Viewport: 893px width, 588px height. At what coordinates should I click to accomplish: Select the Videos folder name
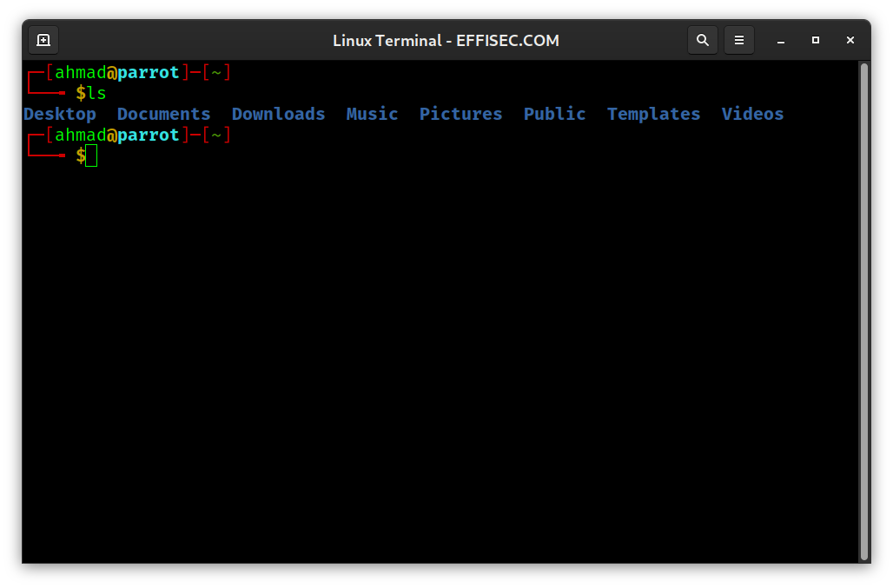click(x=752, y=114)
